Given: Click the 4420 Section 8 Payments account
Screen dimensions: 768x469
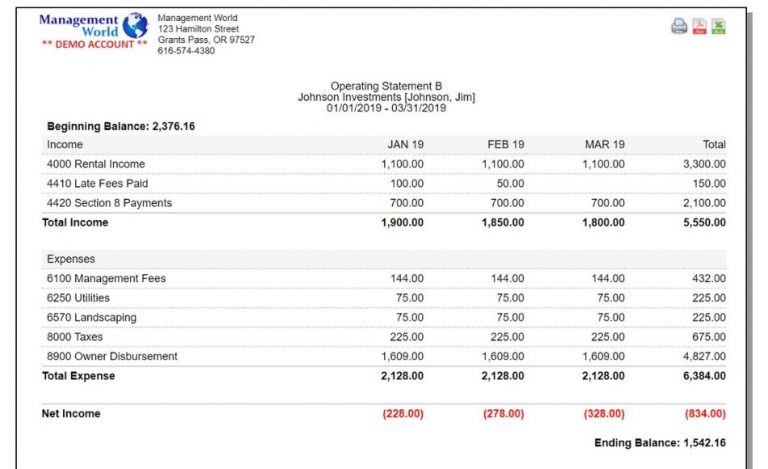Looking at the screenshot, I should (x=109, y=203).
